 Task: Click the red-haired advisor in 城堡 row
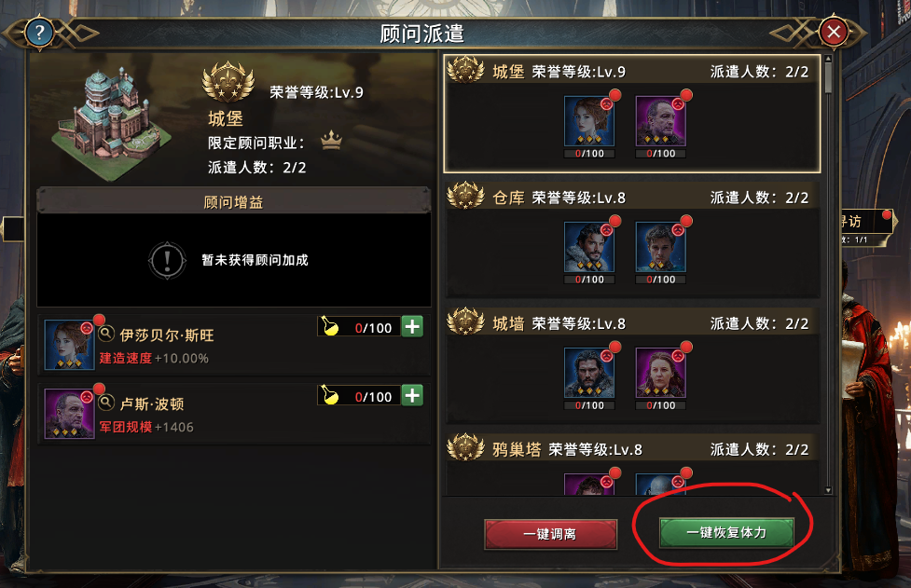[589, 121]
